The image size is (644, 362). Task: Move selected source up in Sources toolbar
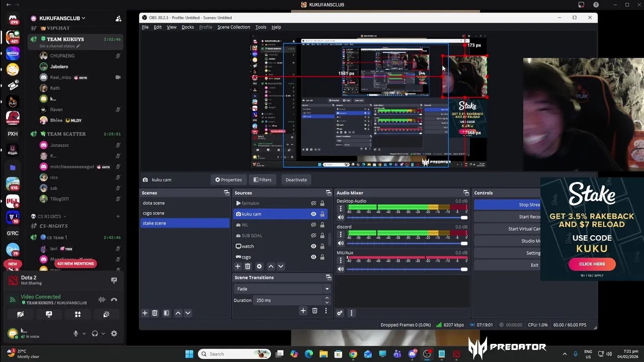271,266
